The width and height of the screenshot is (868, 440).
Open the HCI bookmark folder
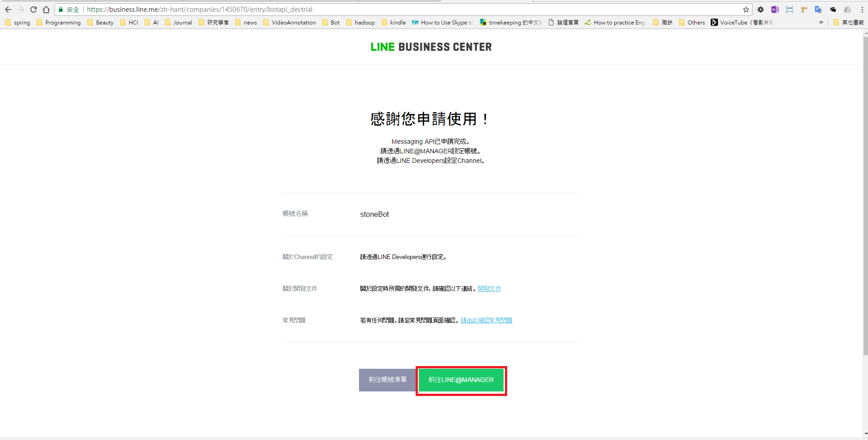coord(129,22)
